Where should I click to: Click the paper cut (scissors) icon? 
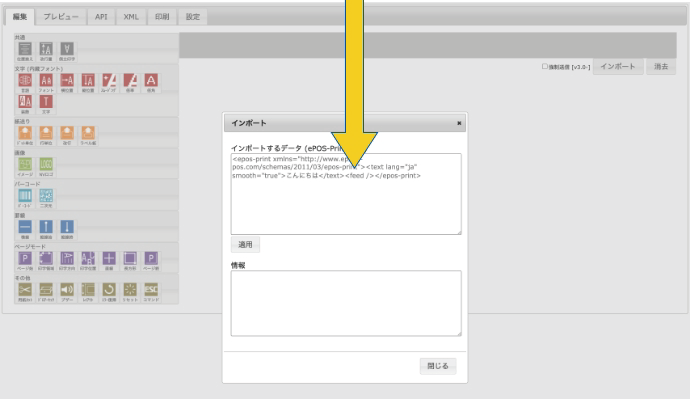point(24,288)
